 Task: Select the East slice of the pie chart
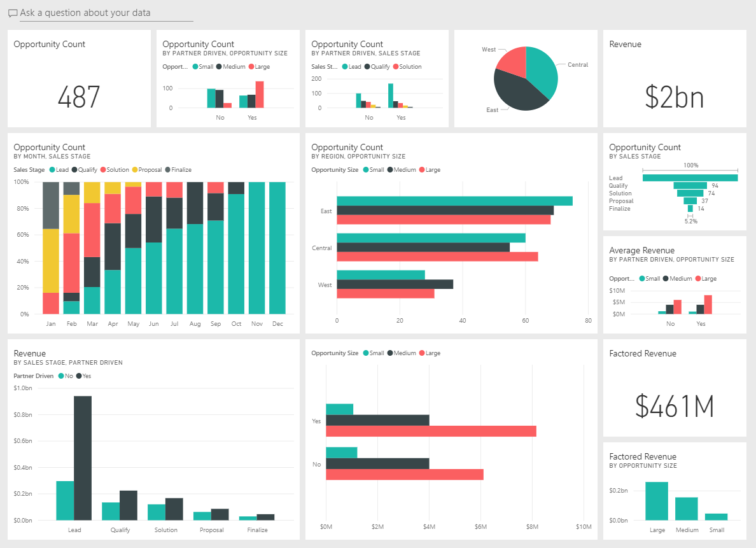pyautogui.click(x=516, y=93)
